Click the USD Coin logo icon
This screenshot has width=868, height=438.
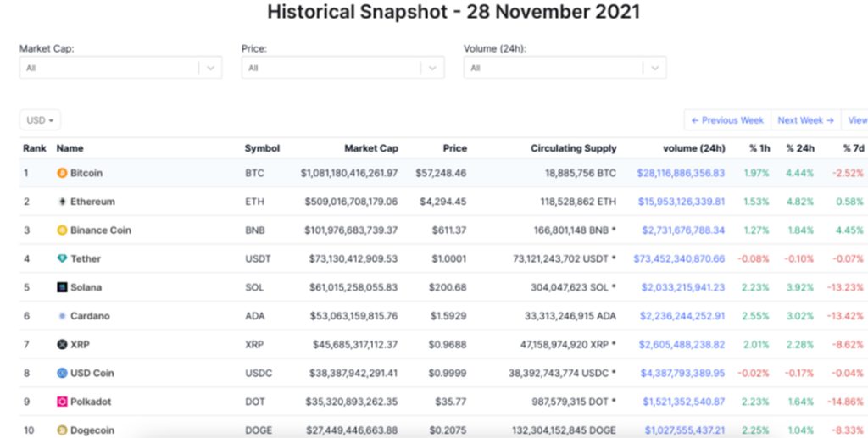point(62,374)
